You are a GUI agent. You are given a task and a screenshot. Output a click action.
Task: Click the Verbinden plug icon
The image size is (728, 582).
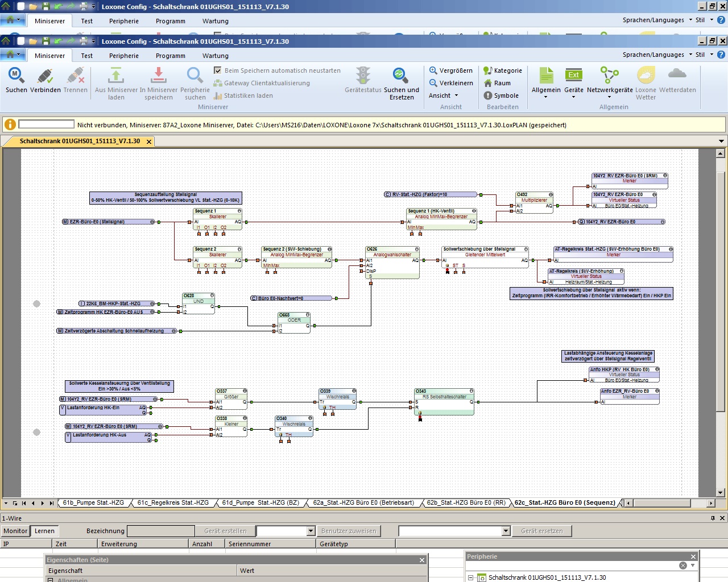(45, 76)
